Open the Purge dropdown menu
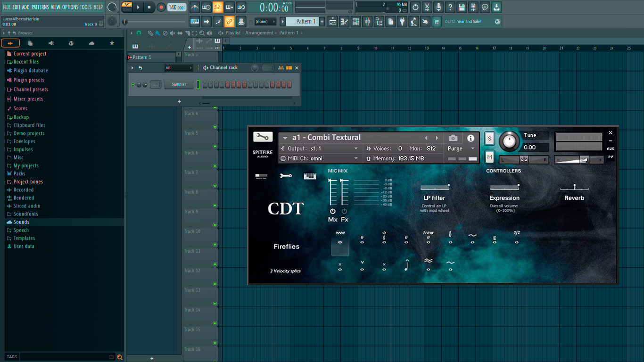The image size is (644, 362). (461, 148)
